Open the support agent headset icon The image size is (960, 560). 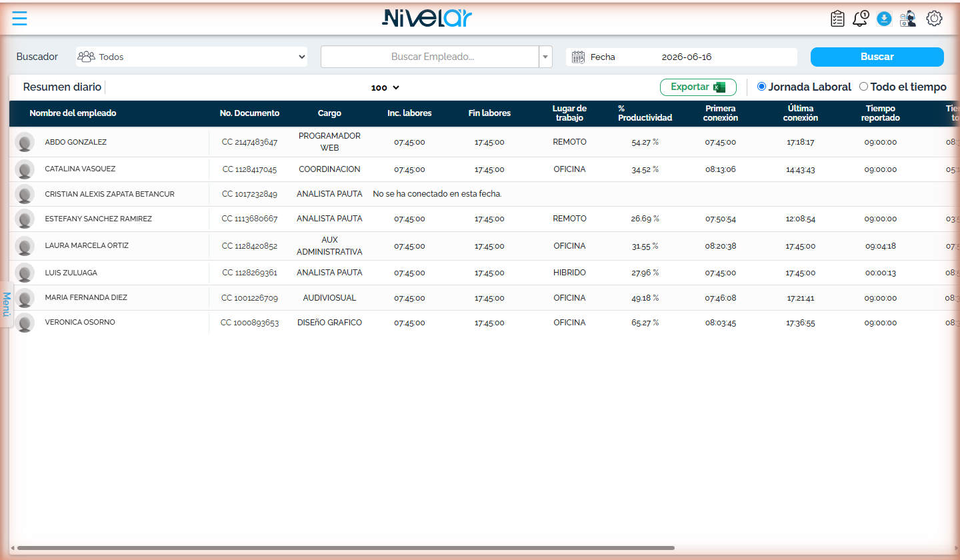908,19
